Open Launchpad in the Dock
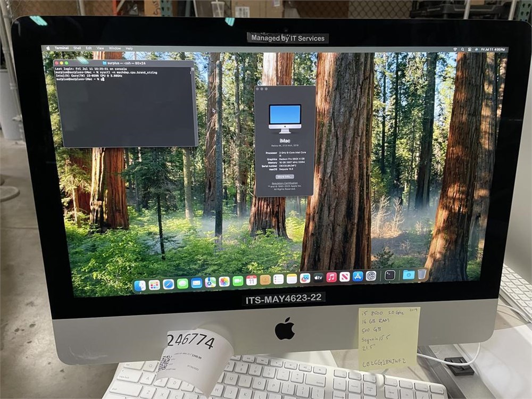The width and height of the screenshot is (532, 399). pyautogui.click(x=154, y=285)
